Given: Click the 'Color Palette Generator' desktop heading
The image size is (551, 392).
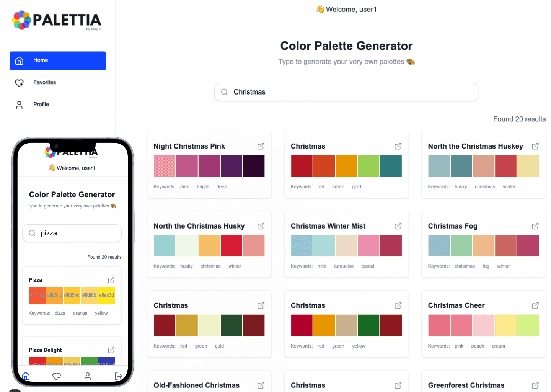Looking at the screenshot, I should tap(346, 46).
